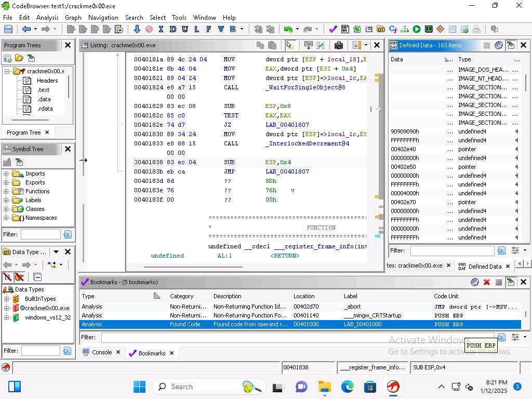Expand the Functions folder in Symbol Tree
This screenshot has width=532, height=399.
tap(6, 191)
